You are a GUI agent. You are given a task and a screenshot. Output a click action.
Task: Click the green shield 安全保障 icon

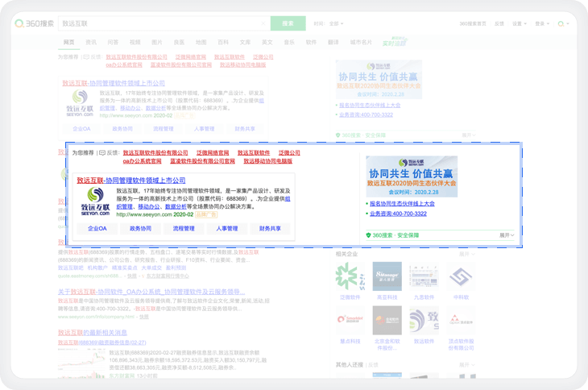tap(369, 235)
